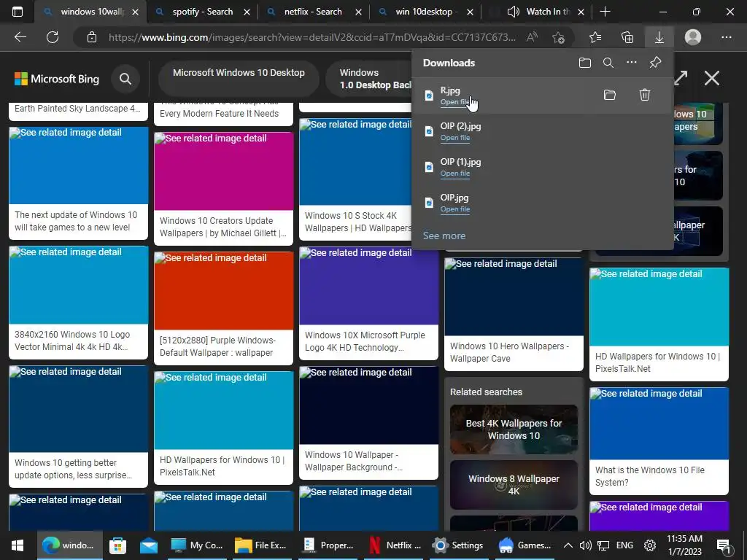The width and height of the screenshot is (747, 560).
Task: Go to Microsoft Bing home logo
Action: [x=57, y=79]
